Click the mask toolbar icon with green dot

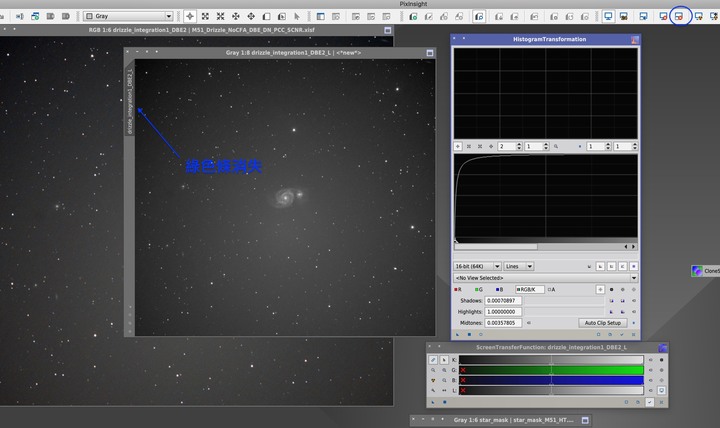413,17
